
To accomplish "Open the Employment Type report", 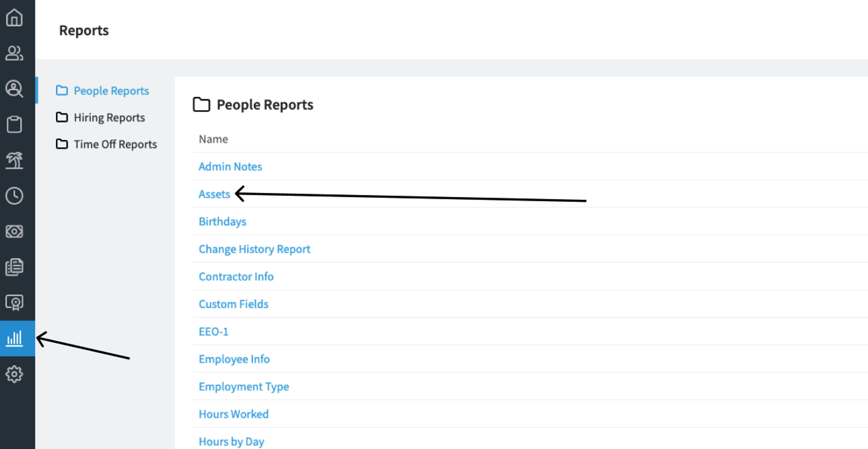I will pyautogui.click(x=244, y=387).
